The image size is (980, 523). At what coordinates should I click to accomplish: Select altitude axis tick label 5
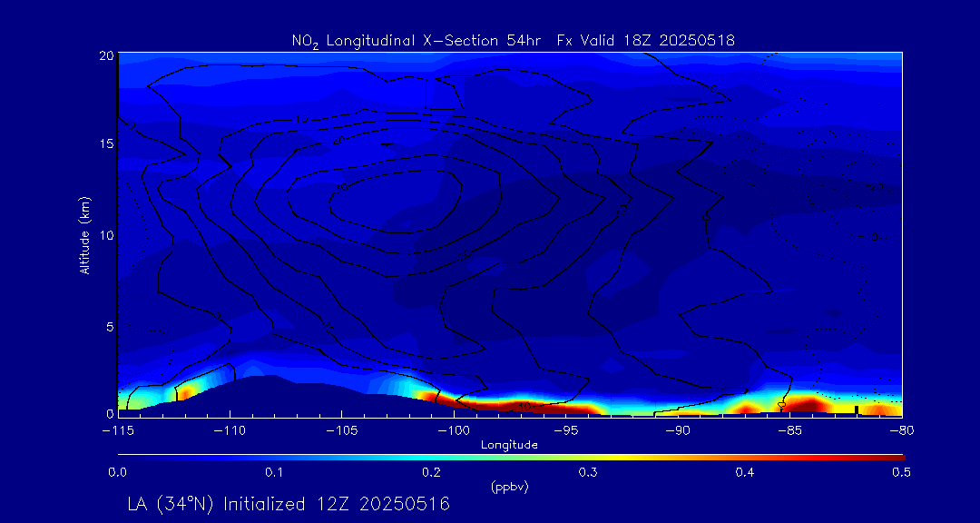pos(109,327)
